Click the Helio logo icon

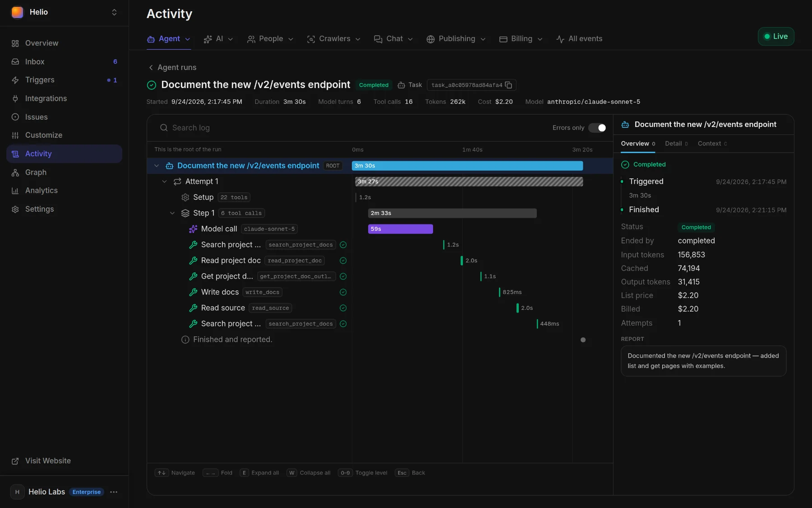coord(17,12)
